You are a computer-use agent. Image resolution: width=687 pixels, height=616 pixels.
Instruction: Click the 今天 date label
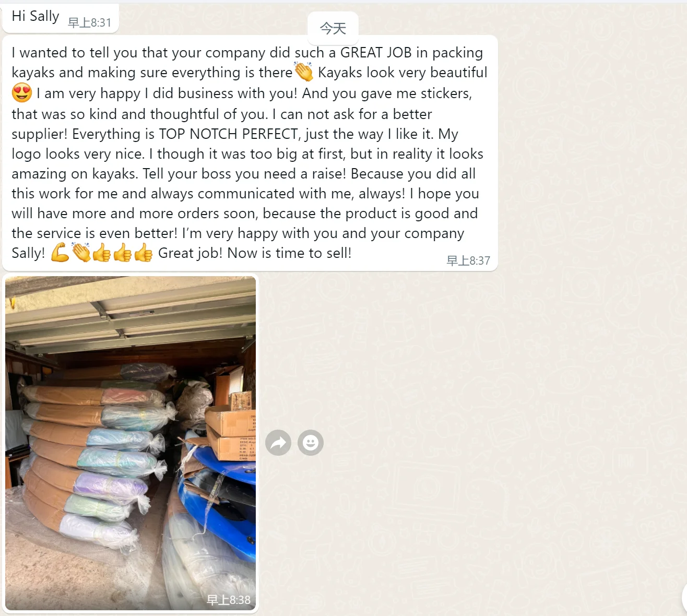coord(333,28)
